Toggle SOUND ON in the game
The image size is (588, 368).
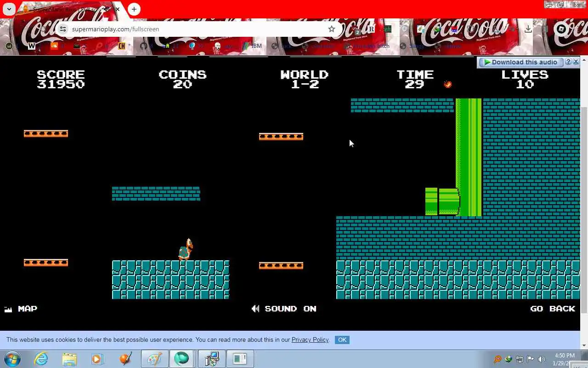284,309
